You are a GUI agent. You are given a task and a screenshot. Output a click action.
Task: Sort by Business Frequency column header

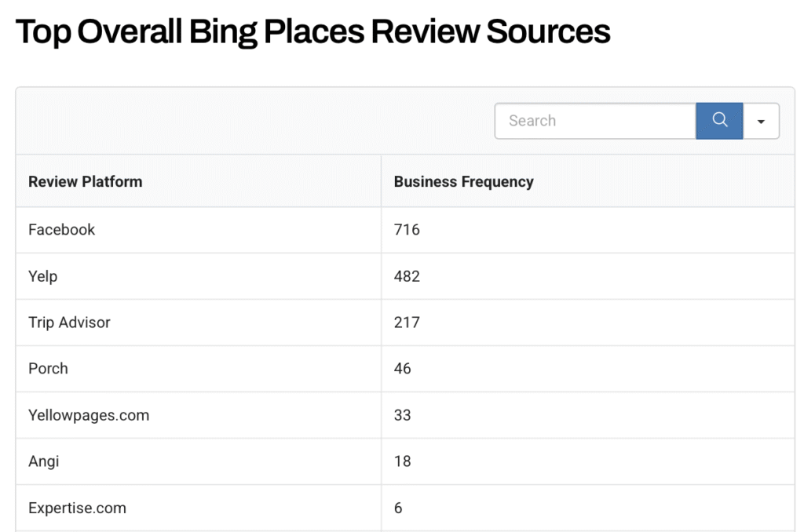tap(463, 181)
